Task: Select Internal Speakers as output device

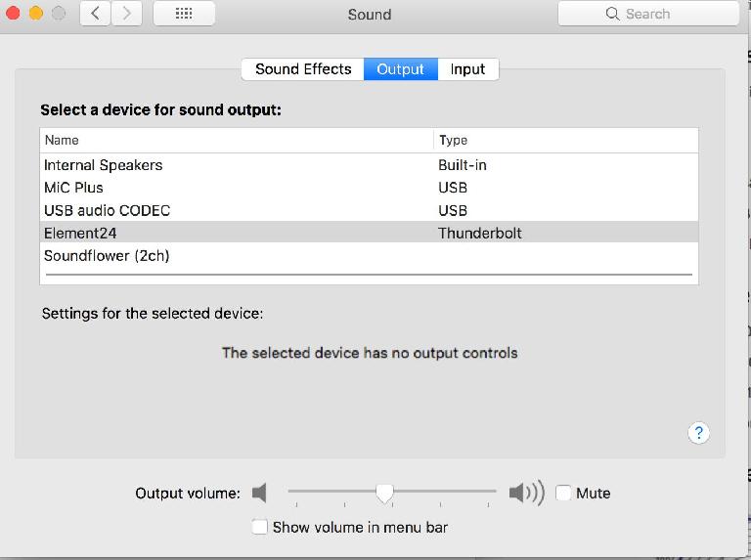Action: click(x=369, y=165)
